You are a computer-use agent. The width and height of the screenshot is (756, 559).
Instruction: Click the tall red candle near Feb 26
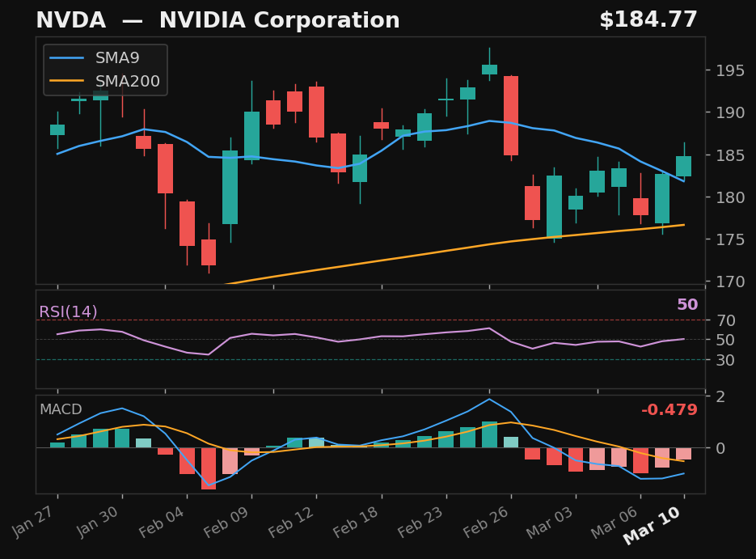coord(510,117)
